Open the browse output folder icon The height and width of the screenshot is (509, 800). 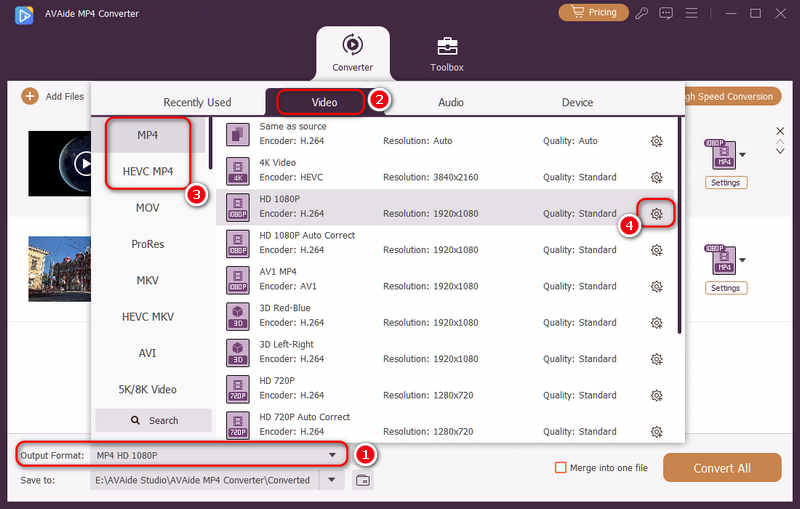363,480
